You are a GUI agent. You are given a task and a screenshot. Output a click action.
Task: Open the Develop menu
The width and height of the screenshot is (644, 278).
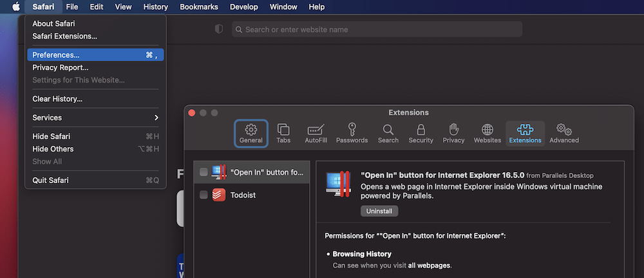click(x=244, y=6)
